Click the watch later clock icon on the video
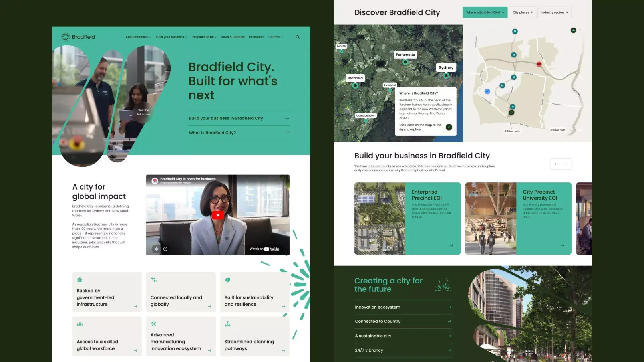This screenshot has width=644, height=362. point(165,249)
